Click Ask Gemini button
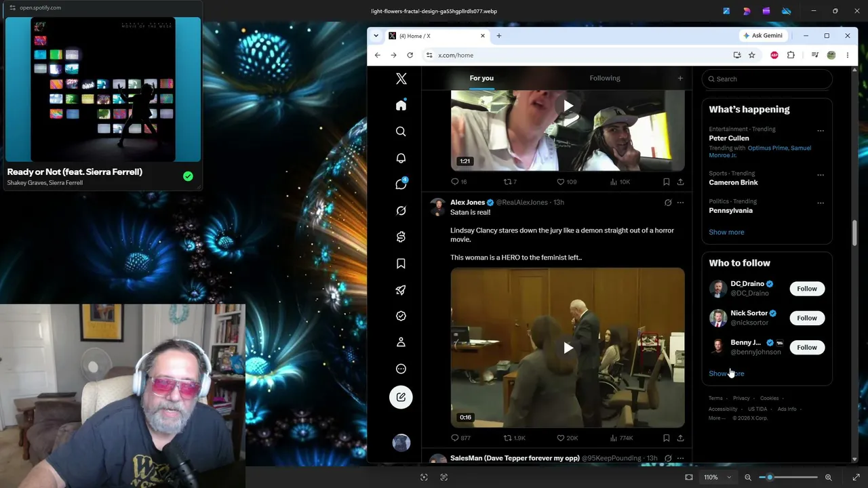This screenshot has width=868, height=488. pos(763,35)
